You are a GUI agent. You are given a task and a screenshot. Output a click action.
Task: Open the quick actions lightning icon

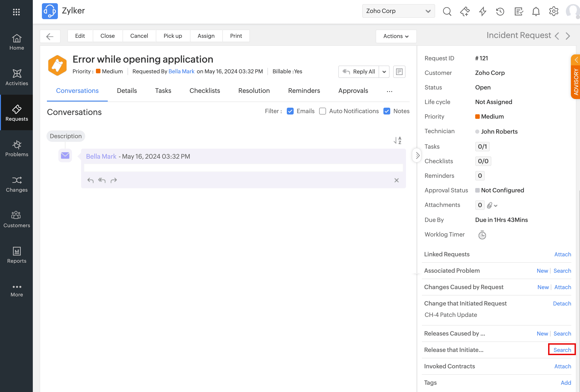point(482,11)
